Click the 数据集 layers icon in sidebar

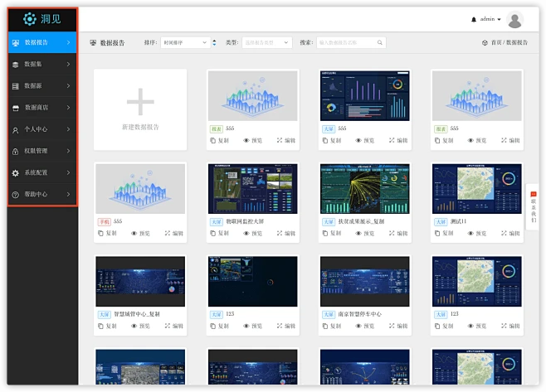click(x=16, y=64)
